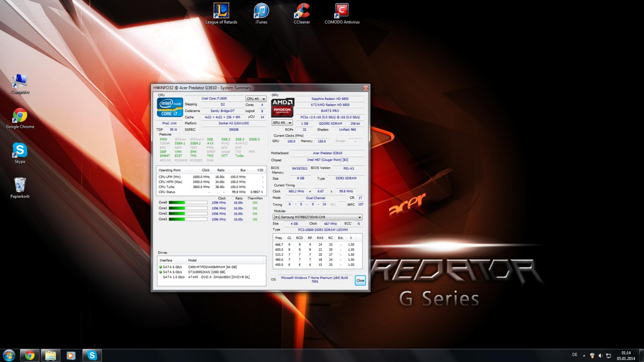The height and width of the screenshot is (362, 644).
Task: Click the Acer Predator G3610 motherboard field
Action: pos(327,153)
